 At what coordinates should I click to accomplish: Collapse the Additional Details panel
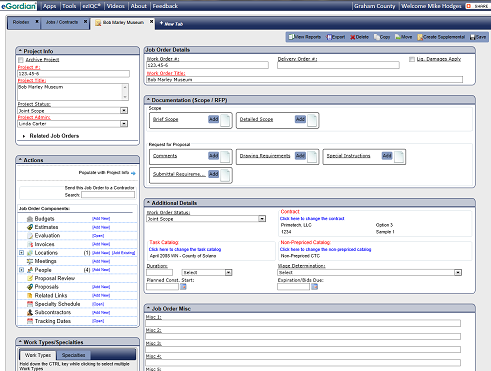point(149,203)
